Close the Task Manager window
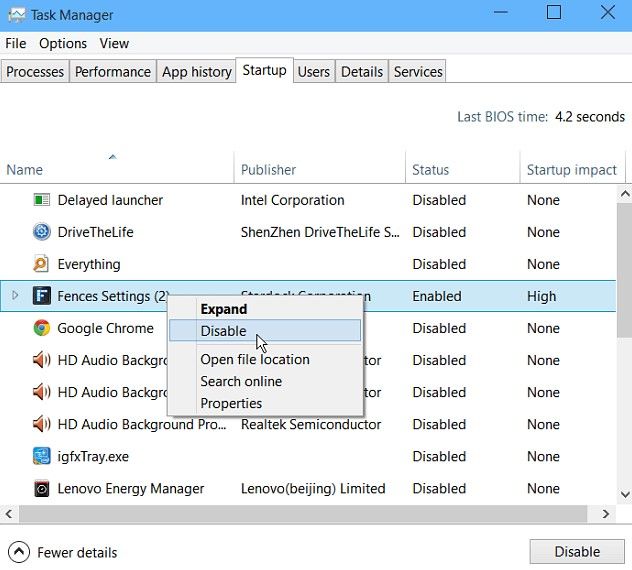The height and width of the screenshot is (570, 632). point(607,12)
